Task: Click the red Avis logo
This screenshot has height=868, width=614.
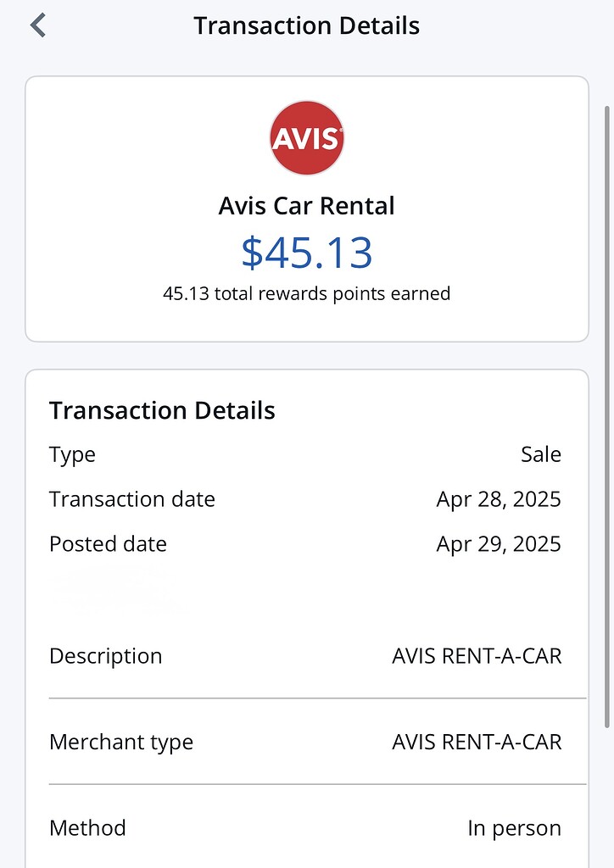Action: pos(306,138)
